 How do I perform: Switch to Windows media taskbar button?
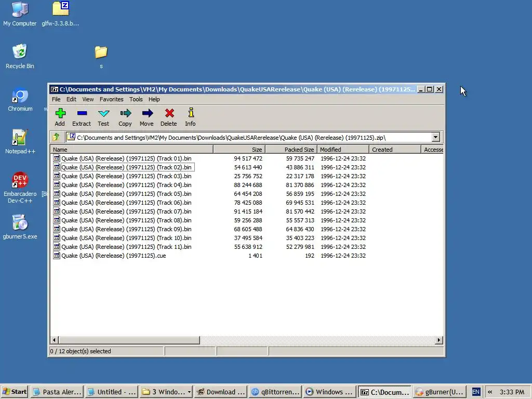tap(329, 392)
